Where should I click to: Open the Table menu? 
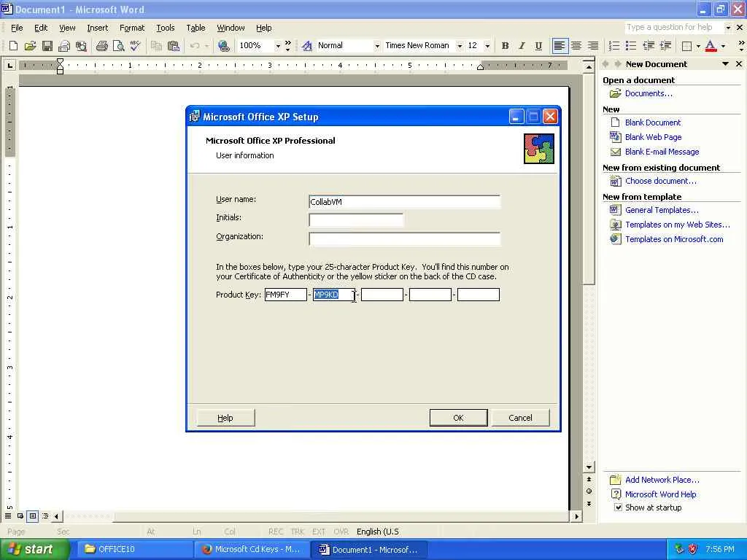(196, 28)
